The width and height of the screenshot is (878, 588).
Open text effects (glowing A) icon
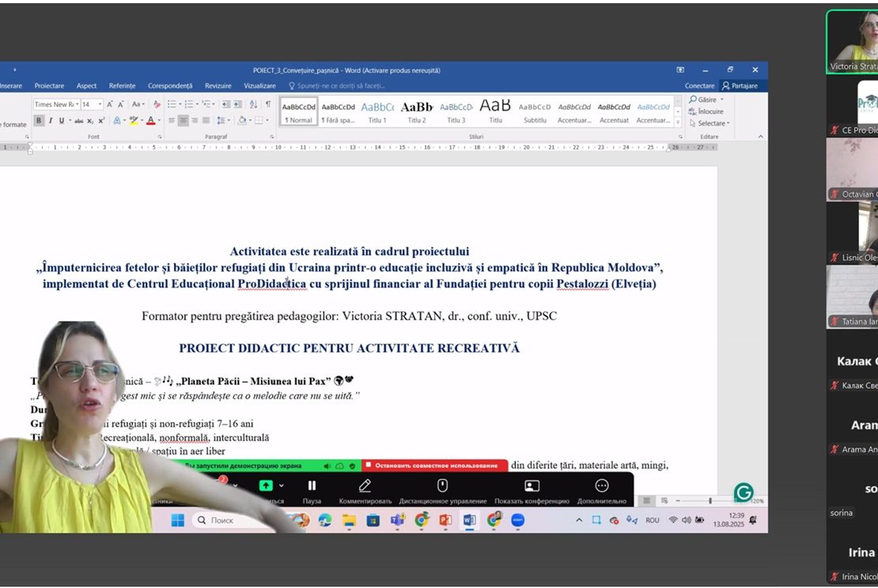(116, 120)
